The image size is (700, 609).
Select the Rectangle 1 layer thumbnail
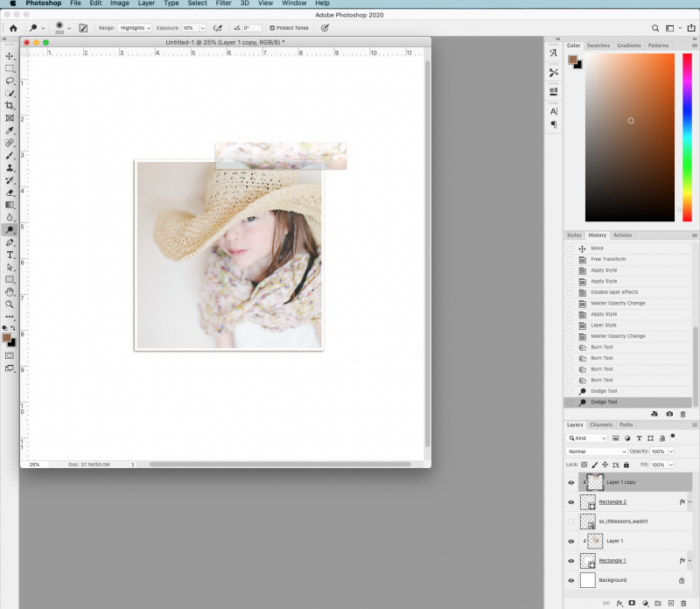(587, 561)
